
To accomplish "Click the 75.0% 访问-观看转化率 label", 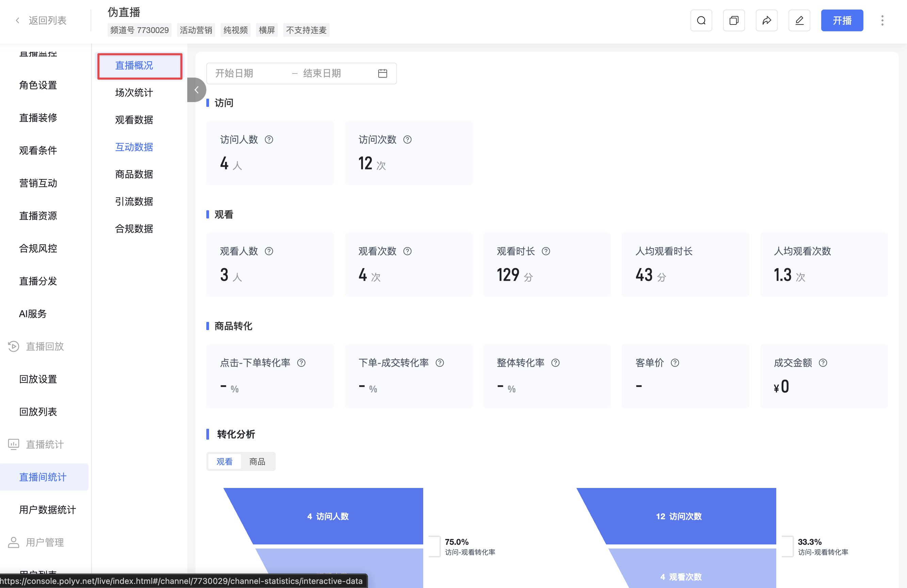I will coord(470,547).
